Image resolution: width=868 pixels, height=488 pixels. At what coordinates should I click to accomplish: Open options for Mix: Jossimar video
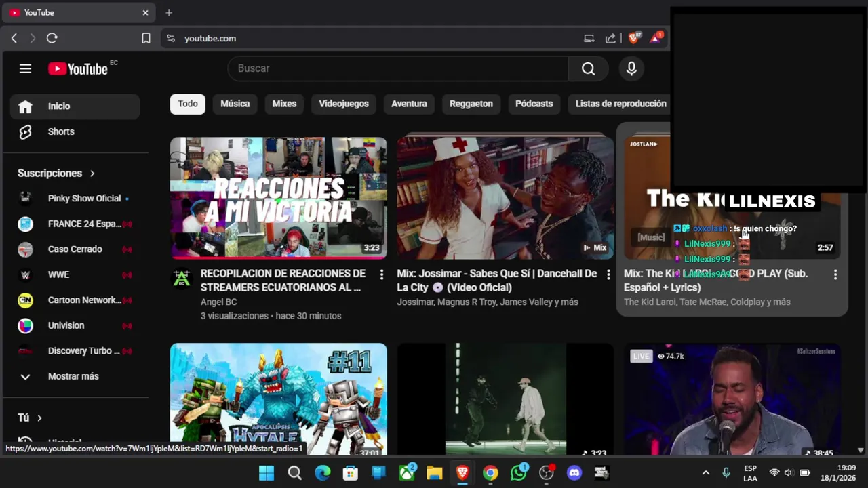(608, 274)
